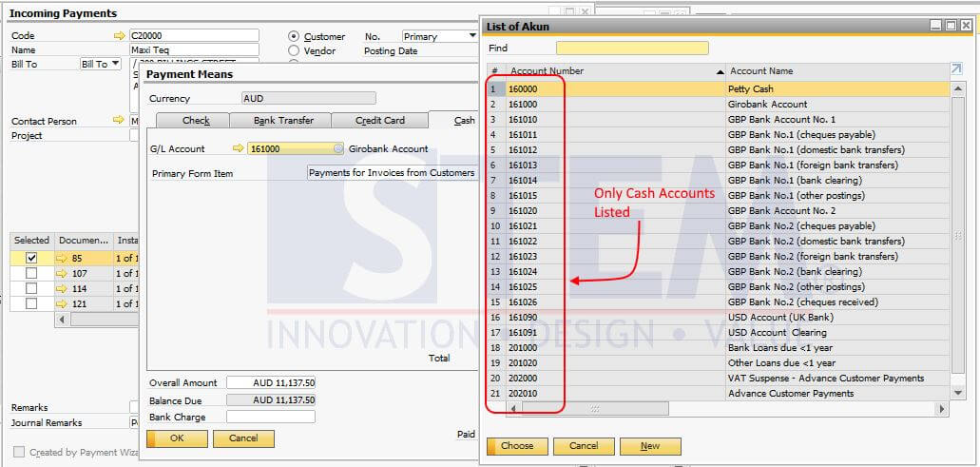The image size is (980, 467).
Task: Select row 161000 Girobank Account
Action: (x=719, y=105)
